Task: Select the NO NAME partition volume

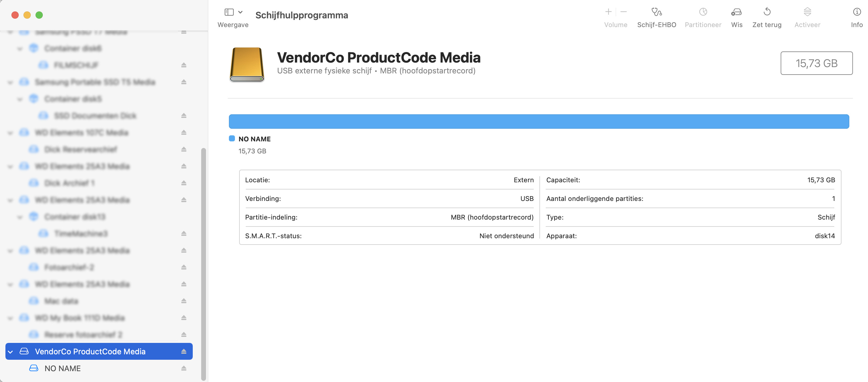Action: pos(63,368)
